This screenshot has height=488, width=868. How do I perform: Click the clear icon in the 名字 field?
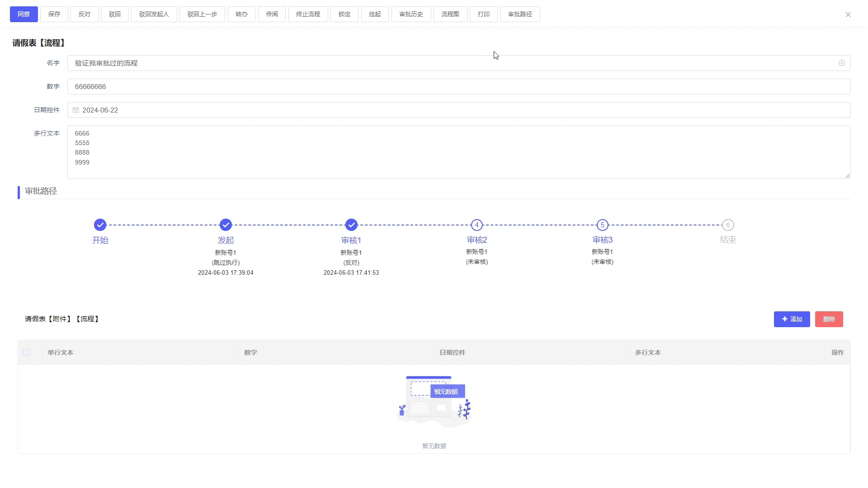pyautogui.click(x=841, y=63)
